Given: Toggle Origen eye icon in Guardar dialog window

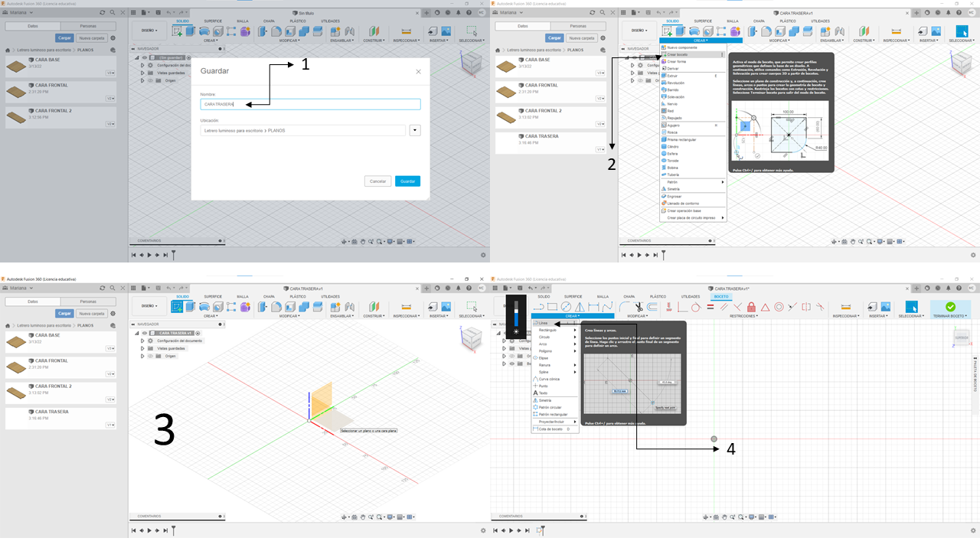Looking at the screenshot, I should [150, 80].
